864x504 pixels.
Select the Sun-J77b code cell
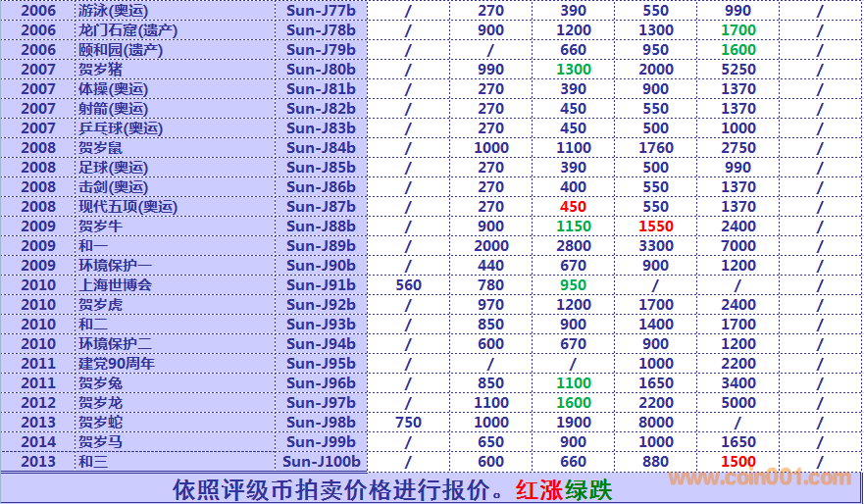[x=321, y=11]
